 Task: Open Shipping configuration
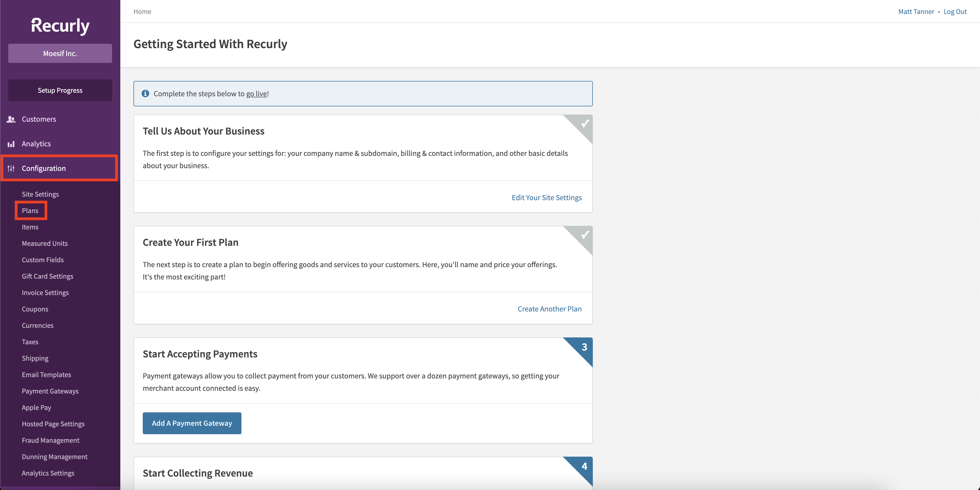click(x=35, y=358)
